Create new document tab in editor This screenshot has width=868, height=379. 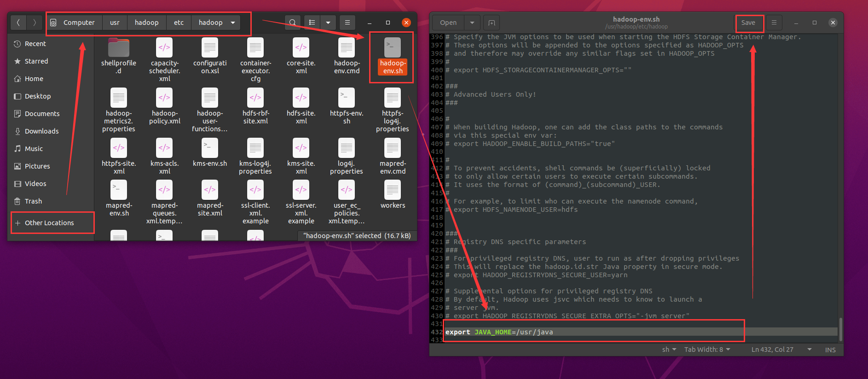pyautogui.click(x=492, y=23)
